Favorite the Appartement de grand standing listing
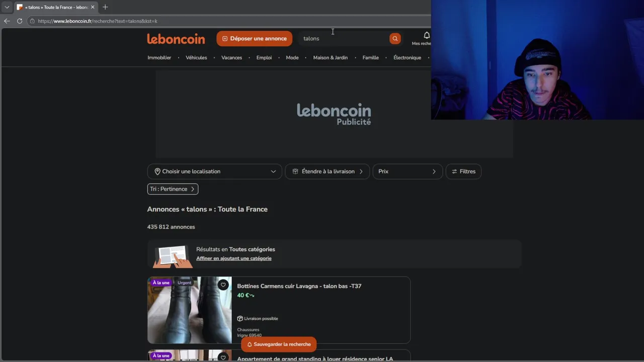Screen dimensions: 644x362 click(223, 357)
